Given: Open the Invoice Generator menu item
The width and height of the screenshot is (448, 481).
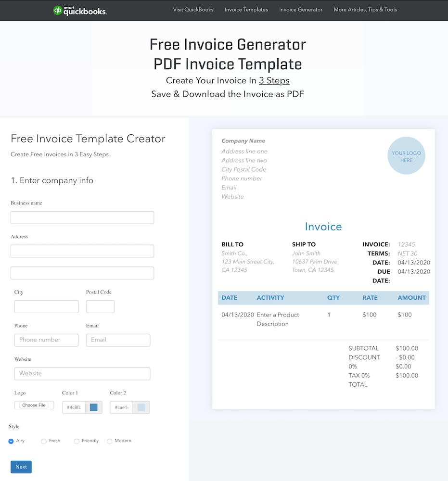Looking at the screenshot, I should [300, 9].
